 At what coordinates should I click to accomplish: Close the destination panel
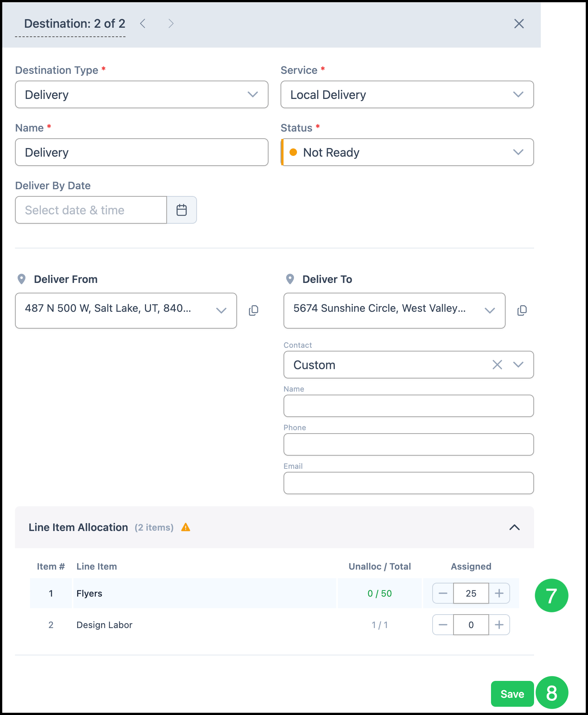[519, 24]
